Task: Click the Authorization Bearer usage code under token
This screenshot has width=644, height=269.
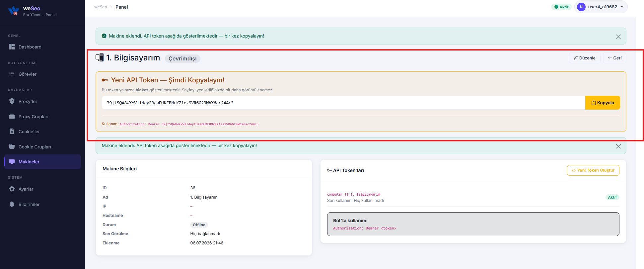Action: pos(189,124)
